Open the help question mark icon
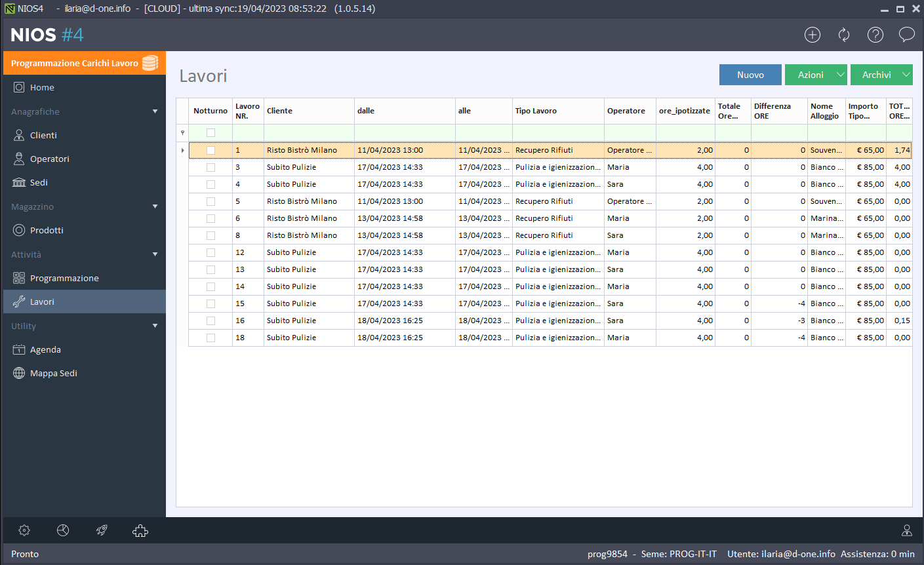 pos(875,35)
